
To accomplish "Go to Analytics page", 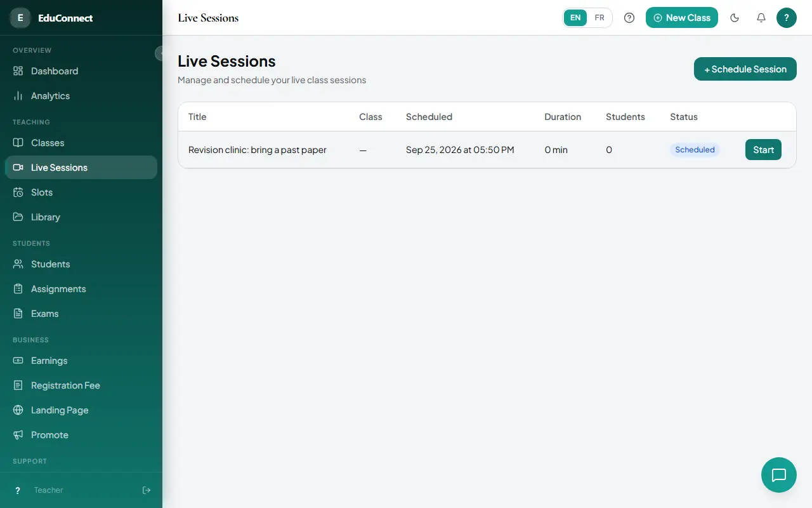I will click(81, 96).
